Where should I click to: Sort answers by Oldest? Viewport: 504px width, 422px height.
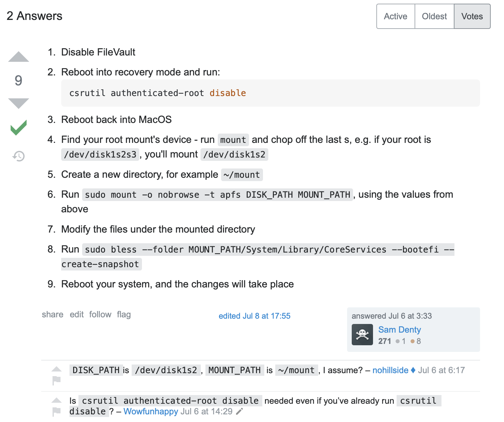click(434, 16)
